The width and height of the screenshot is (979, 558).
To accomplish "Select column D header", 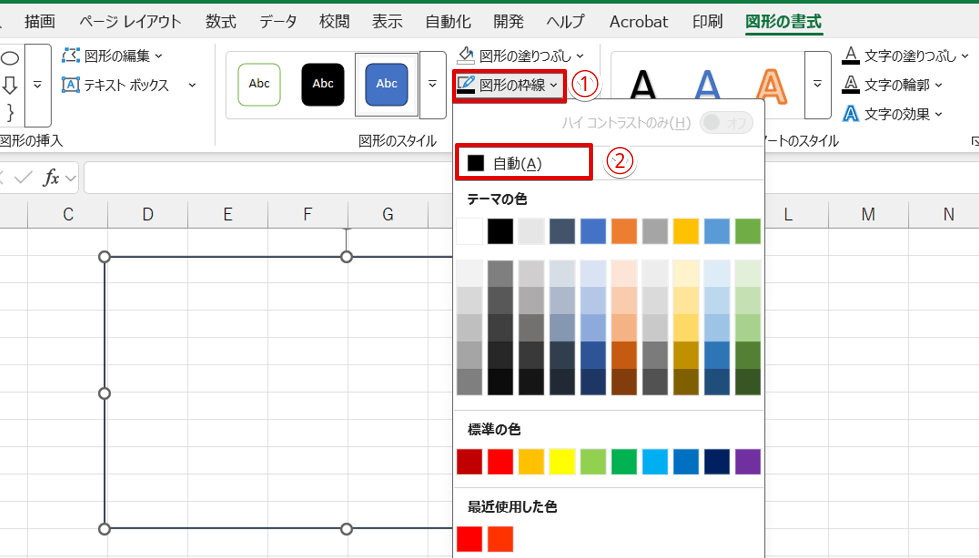I will (147, 215).
